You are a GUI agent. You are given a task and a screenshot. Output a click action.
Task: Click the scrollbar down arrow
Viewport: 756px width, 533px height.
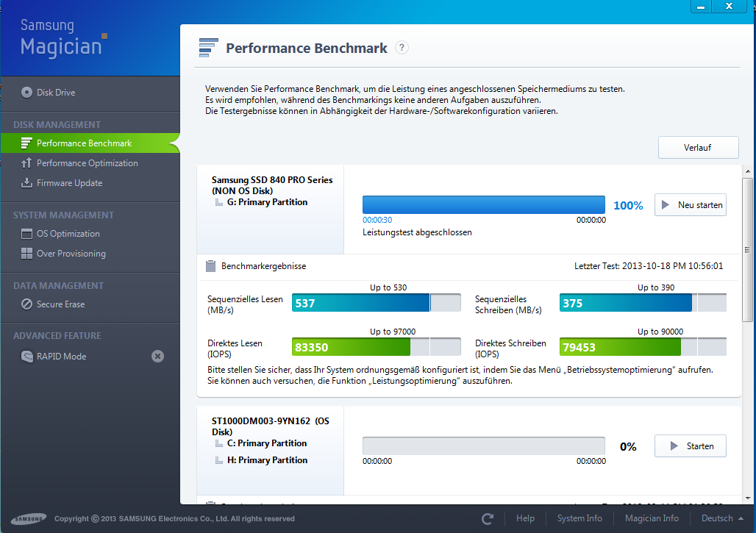[748, 498]
